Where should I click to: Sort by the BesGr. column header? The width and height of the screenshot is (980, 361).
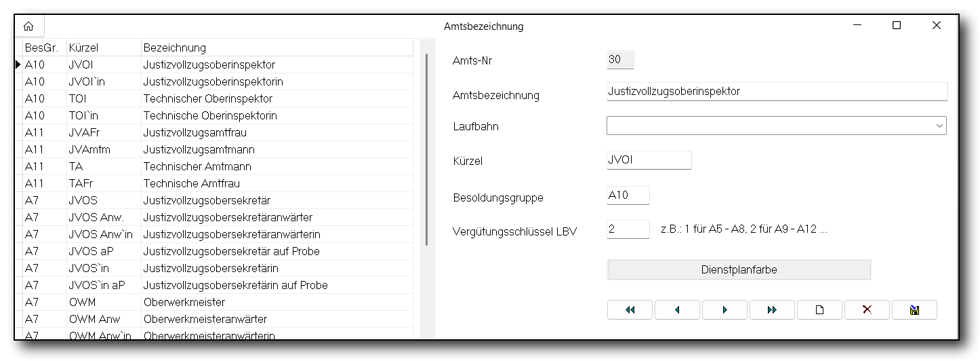44,47
